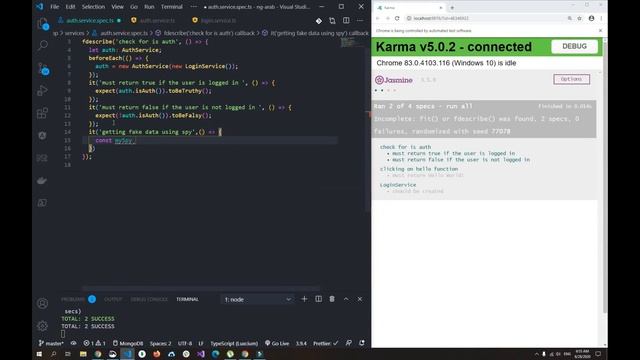Open Source Control view in activity bar
The image size is (640, 360).
[x=42, y=68]
